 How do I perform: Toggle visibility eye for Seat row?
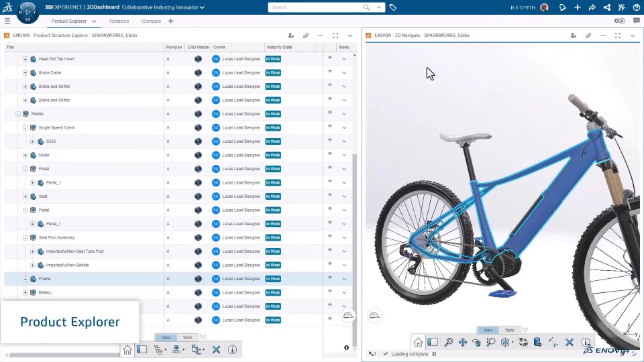pyautogui.click(x=330, y=195)
